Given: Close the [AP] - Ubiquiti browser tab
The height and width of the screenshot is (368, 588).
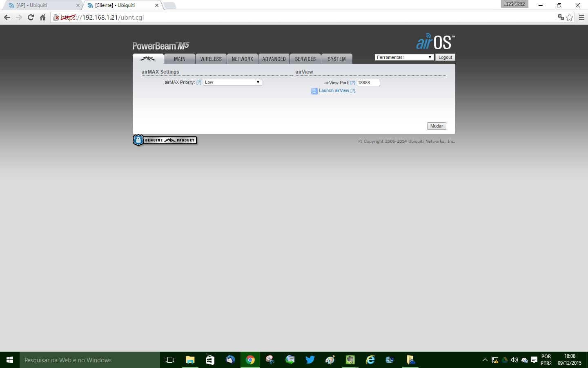Looking at the screenshot, I should (78, 5).
